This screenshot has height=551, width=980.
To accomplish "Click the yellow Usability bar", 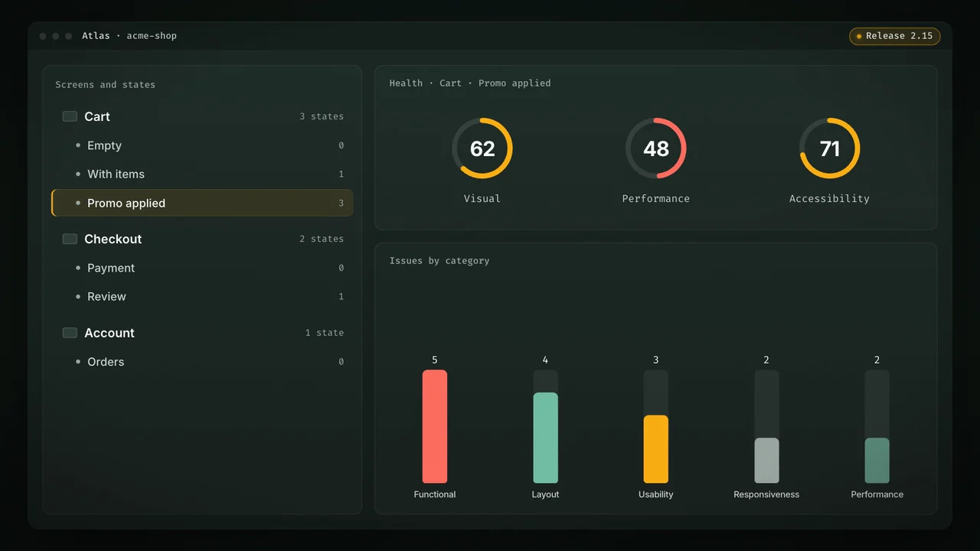I will [656, 449].
